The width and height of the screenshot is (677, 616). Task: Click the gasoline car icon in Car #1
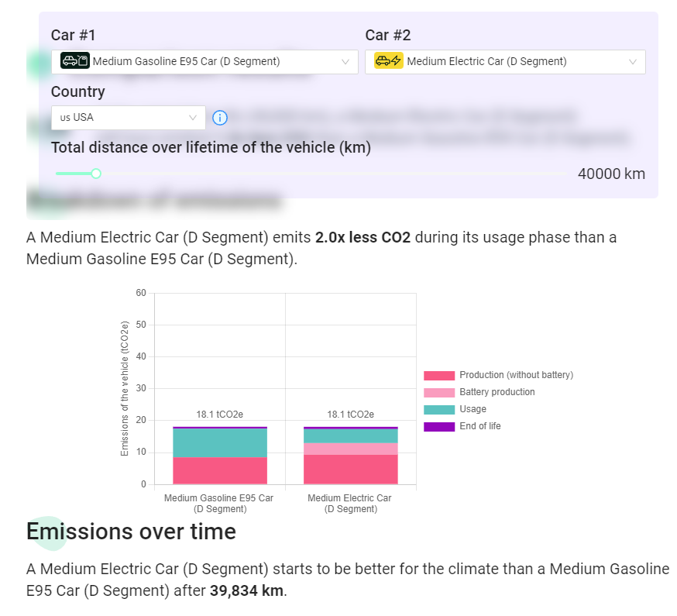tap(75, 61)
